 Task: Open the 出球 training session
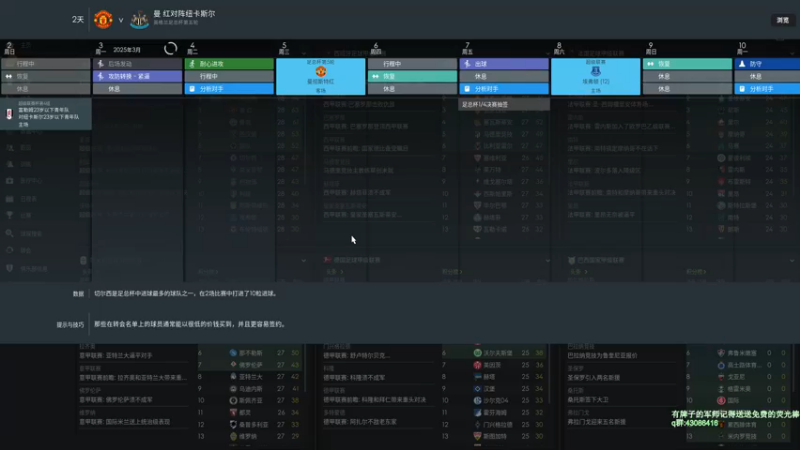[x=504, y=64]
